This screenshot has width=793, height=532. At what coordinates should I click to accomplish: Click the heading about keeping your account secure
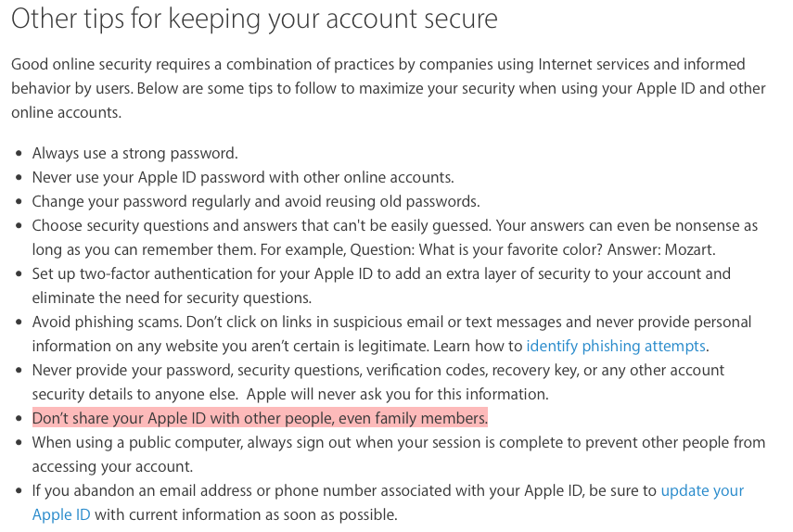click(254, 19)
